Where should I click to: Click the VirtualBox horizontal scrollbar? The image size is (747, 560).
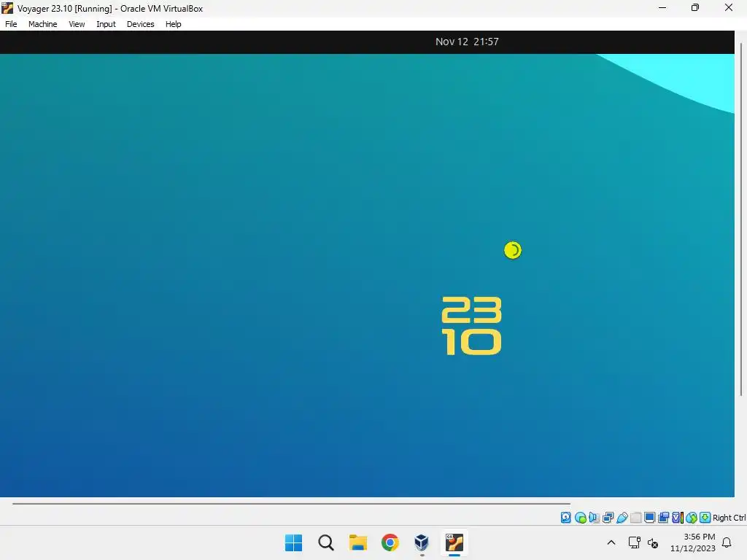pos(291,503)
